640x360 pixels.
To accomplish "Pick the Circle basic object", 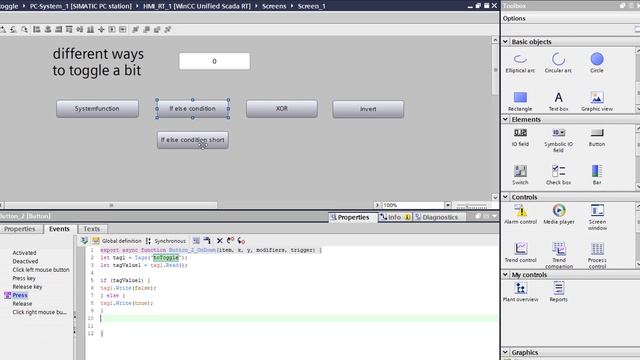I will (597, 63).
